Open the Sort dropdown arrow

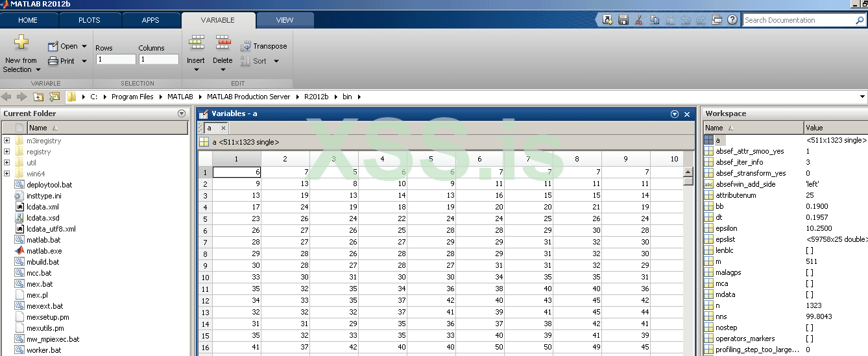(276, 62)
